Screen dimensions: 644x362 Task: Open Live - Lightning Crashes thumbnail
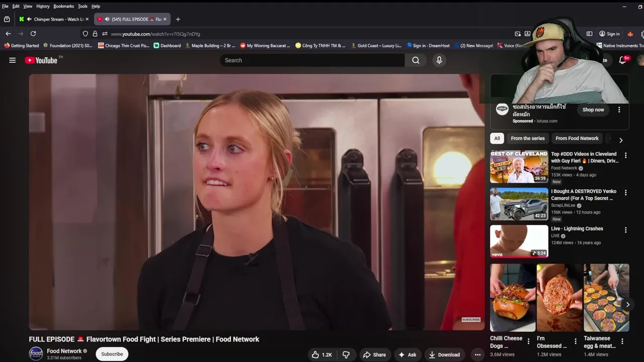[x=519, y=241]
